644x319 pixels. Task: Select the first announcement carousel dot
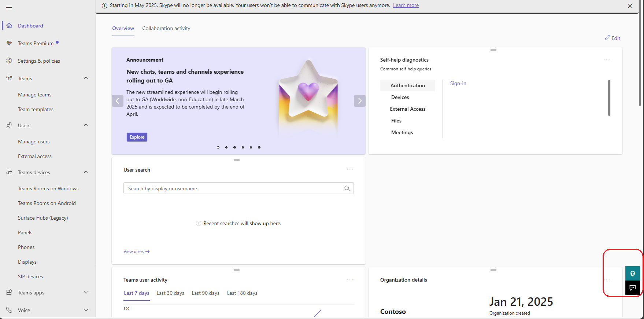coord(218,147)
